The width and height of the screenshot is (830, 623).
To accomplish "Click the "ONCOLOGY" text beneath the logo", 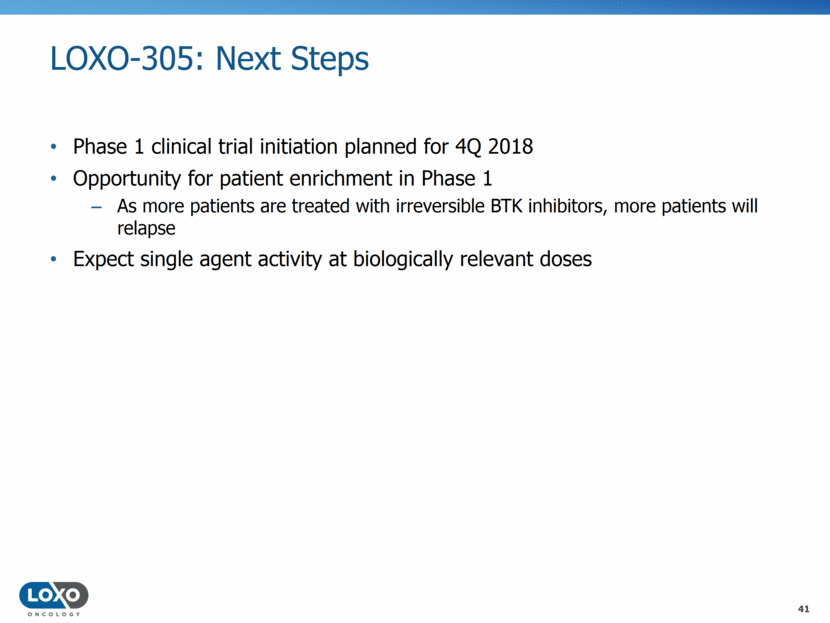I will (x=53, y=614).
